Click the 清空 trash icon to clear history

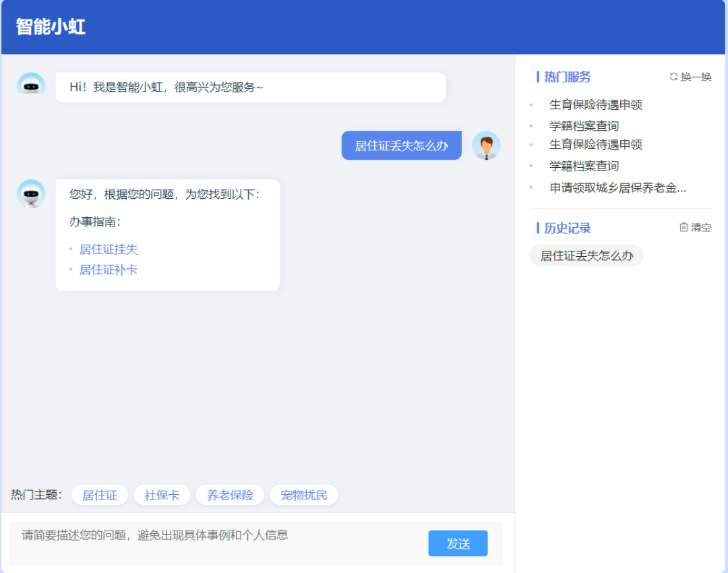coord(684,227)
